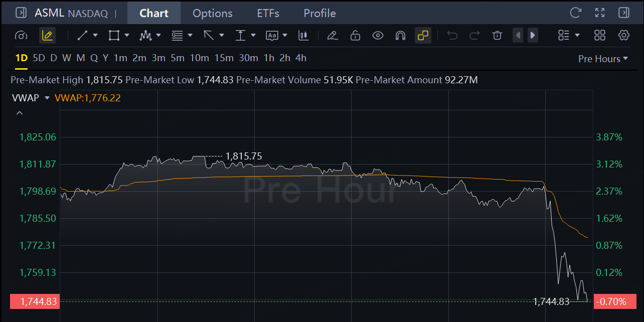Image resolution: width=644 pixels, height=322 pixels.
Task: Select the 4h interval
Action: (x=301, y=58)
